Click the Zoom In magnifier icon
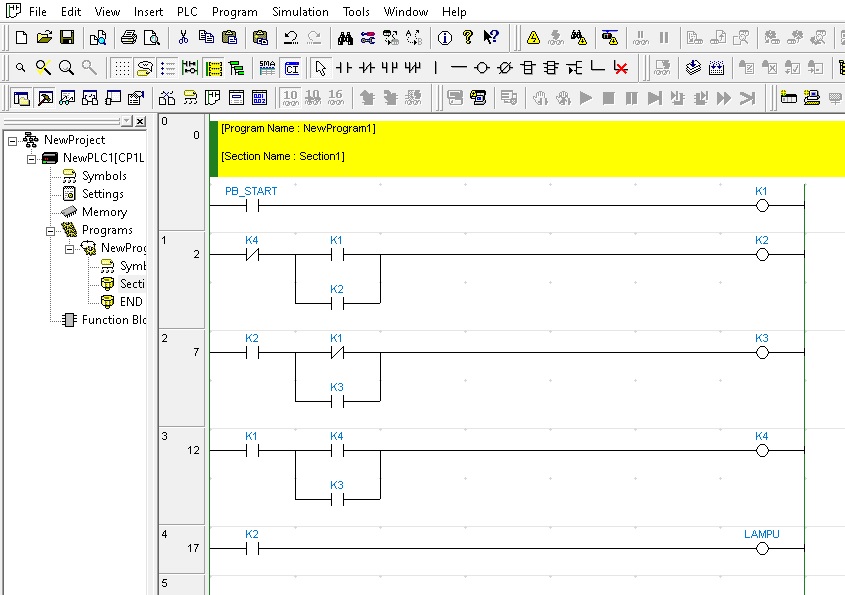 pyautogui.click(x=66, y=68)
